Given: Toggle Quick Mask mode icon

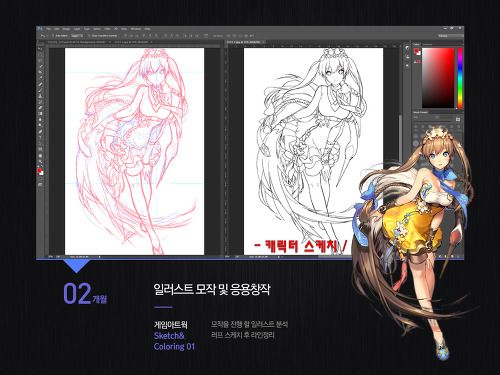Looking at the screenshot, I should tap(41, 179).
